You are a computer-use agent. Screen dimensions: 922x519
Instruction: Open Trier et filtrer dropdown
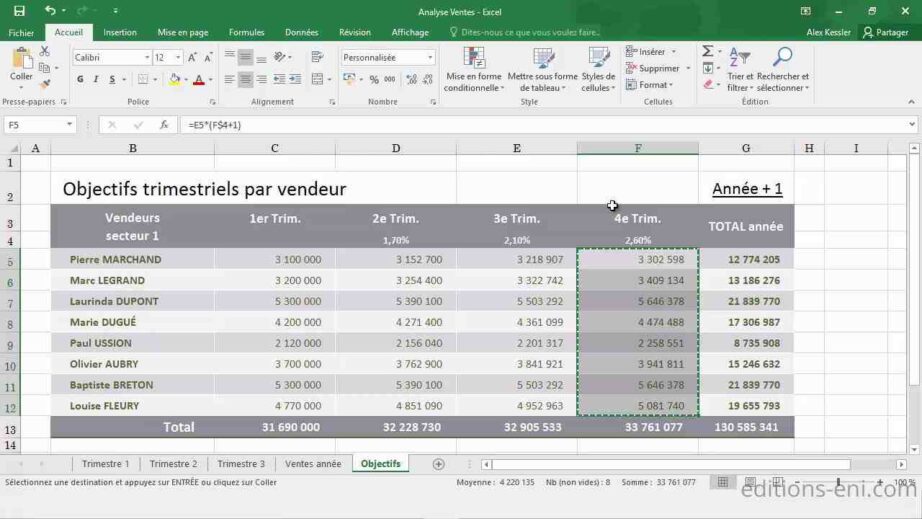coord(740,69)
